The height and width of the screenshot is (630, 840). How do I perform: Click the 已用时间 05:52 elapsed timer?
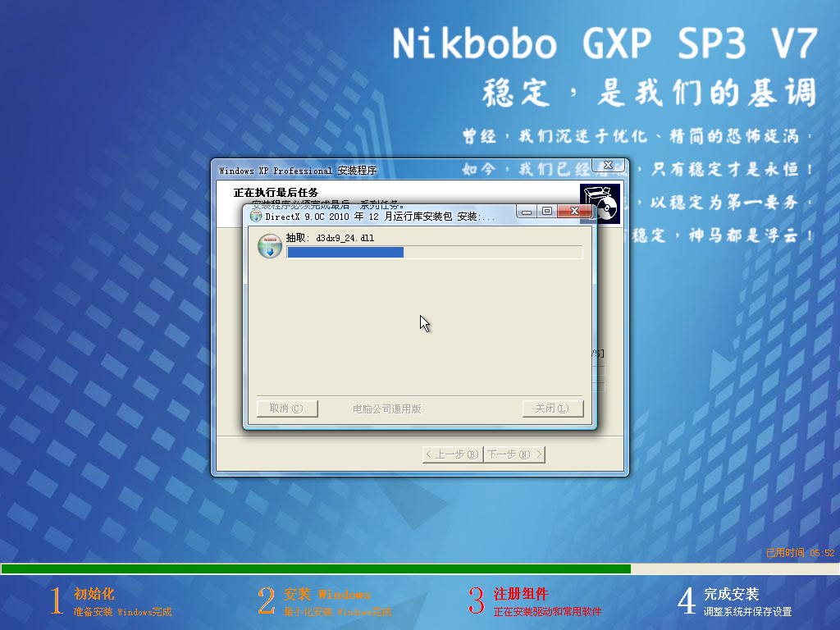click(x=801, y=553)
